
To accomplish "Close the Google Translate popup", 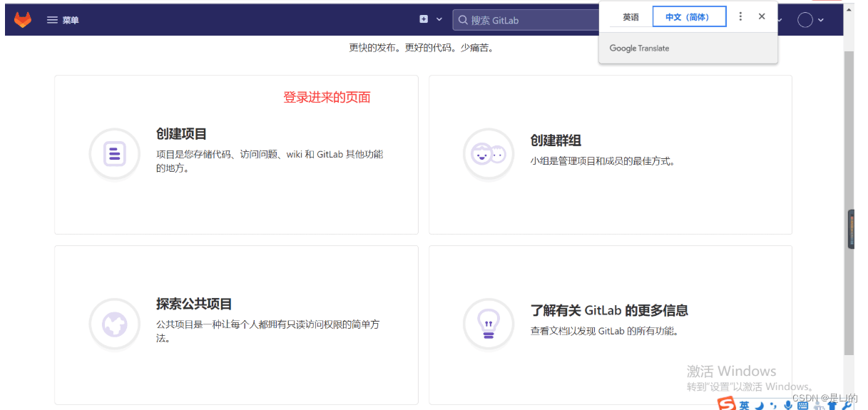I will pyautogui.click(x=762, y=16).
